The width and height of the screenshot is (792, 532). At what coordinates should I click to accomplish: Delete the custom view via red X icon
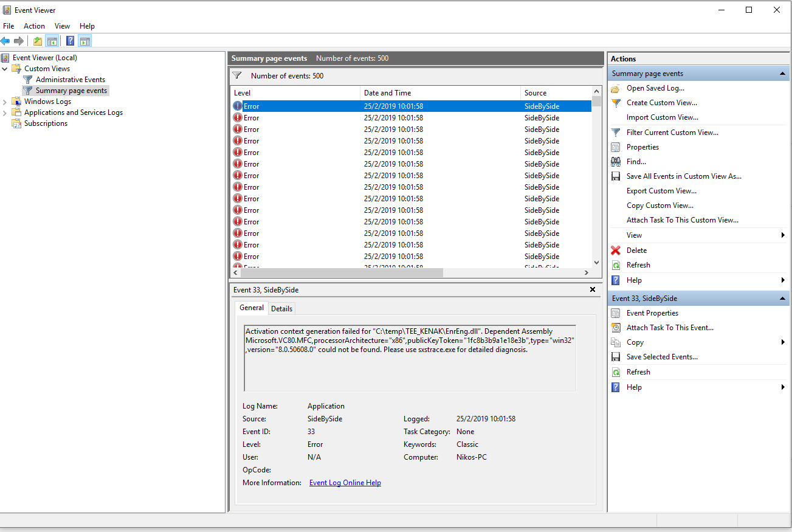(x=615, y=250)
